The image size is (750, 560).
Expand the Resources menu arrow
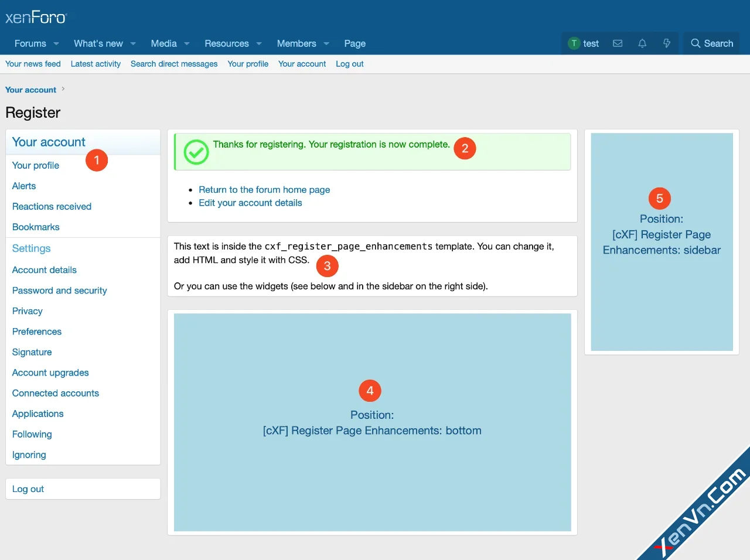(259, 44)
